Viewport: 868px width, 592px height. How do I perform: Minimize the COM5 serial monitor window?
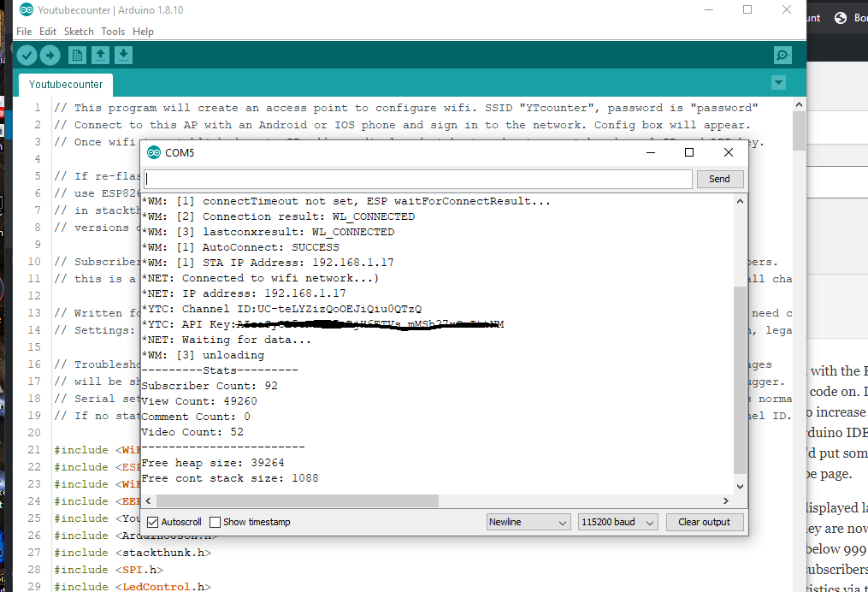651,152
